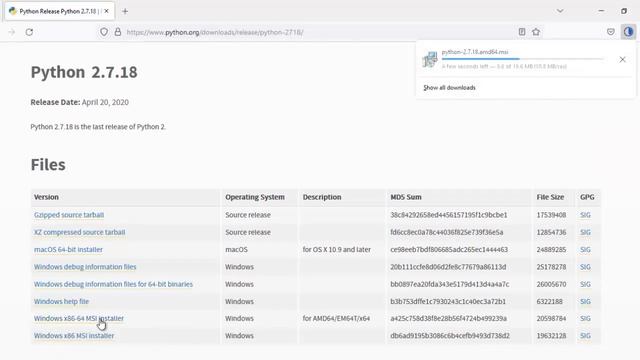Download Windows x86 MSI installer
This screenshot has width=640, height=360.
74,336
